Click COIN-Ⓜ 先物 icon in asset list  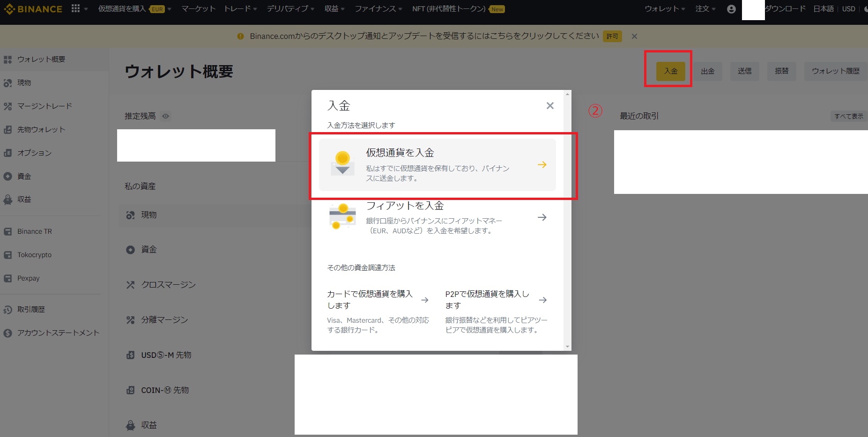(130, 390)
